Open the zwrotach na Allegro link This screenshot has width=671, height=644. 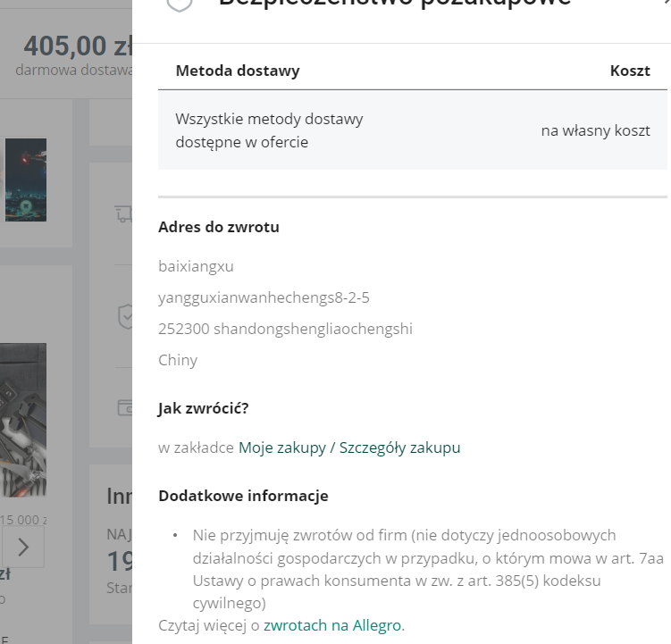click(x=332, y=625)
